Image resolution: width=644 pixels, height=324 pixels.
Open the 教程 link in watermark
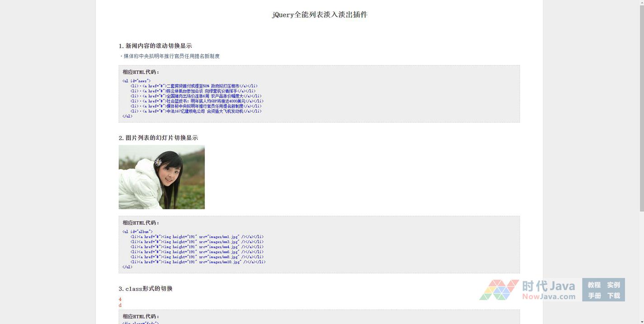click(594, 285)
